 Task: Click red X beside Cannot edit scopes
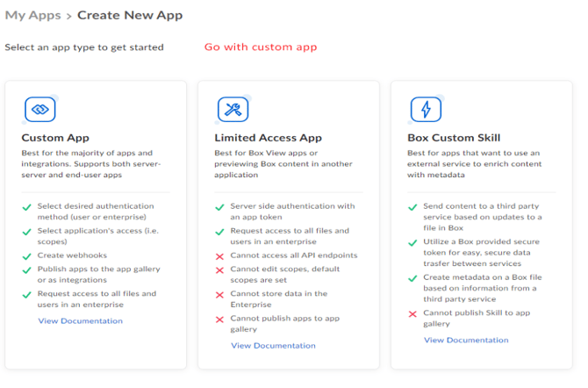click(x=219, y=269)
